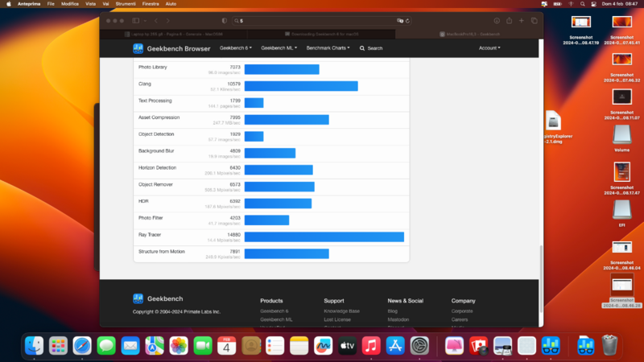The width and height of the screenshot is (644, 362).
Task: Expand the Benchmark Charts dropdown
Action: click(x=328, y=48)
